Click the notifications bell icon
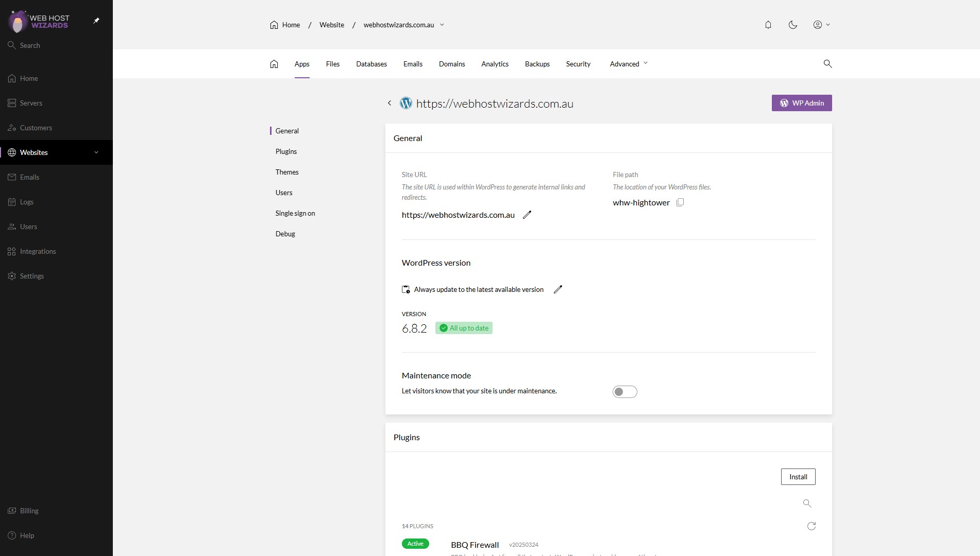 point(768,25)
